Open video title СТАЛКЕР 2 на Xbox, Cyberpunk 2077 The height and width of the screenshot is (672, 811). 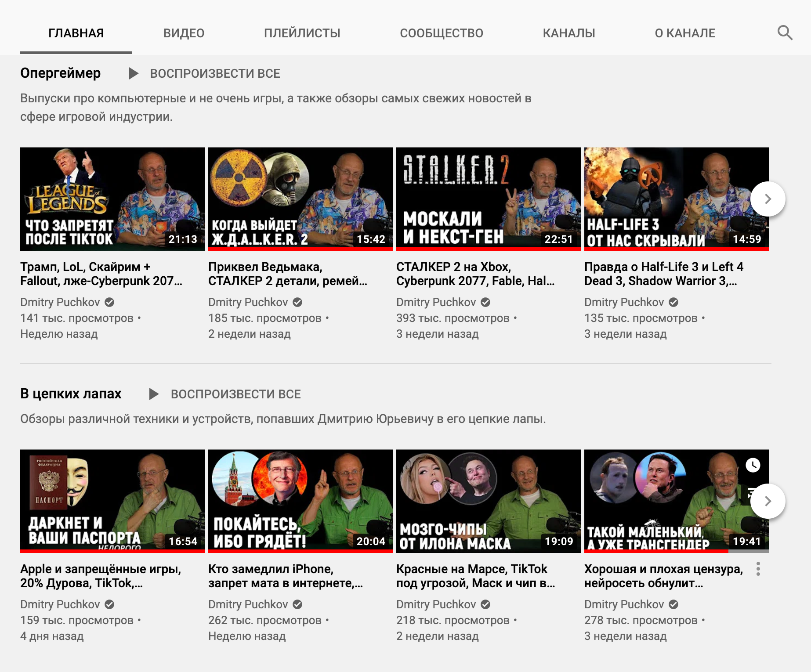point(476,274)
